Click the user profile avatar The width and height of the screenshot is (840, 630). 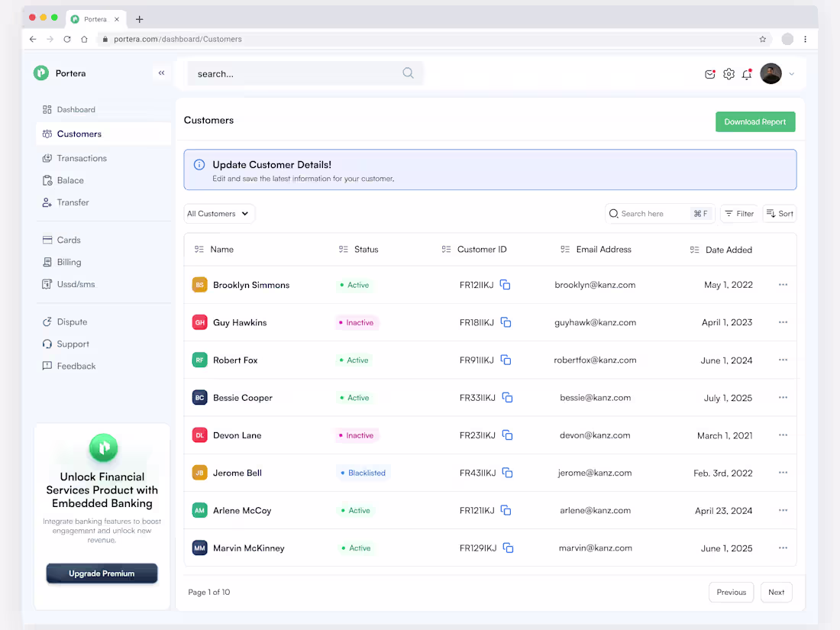771,73
